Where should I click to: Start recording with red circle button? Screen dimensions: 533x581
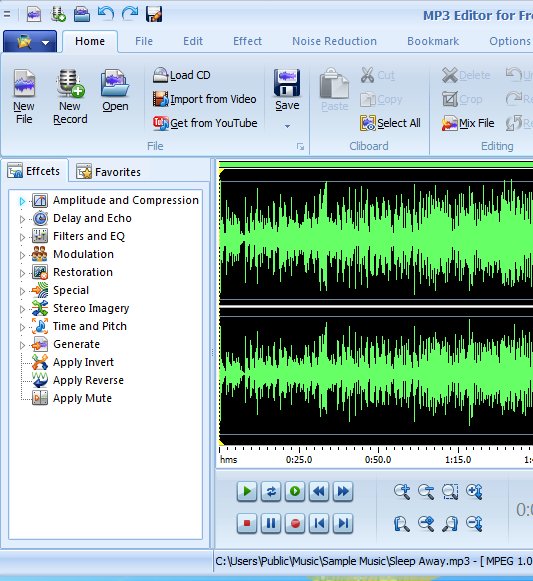(x=295, y=523)
